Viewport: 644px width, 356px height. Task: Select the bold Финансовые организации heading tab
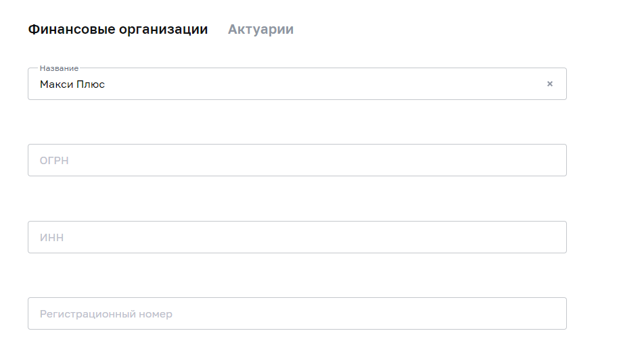(118, 30)
